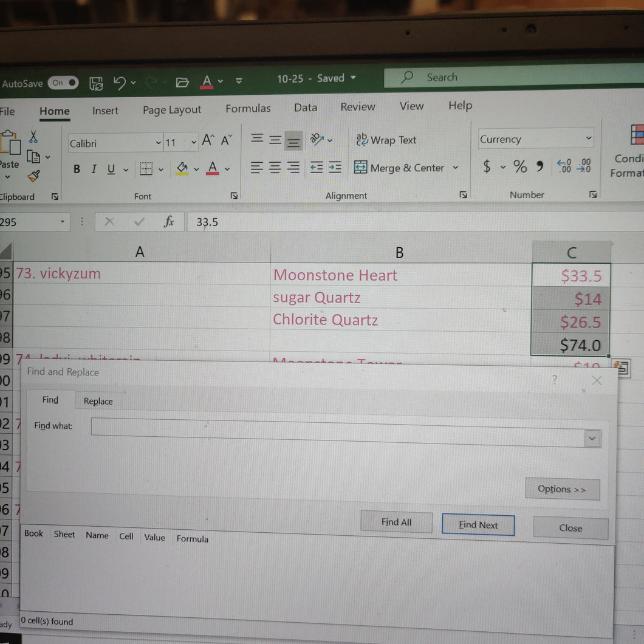The image size is (644, 644).
Task: Click Decrease Decimal icon
Action: click(x=584, y=165)
